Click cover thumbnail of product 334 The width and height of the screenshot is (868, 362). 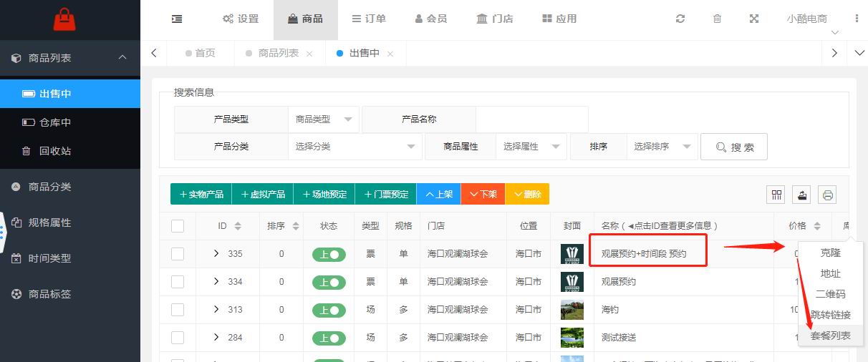click(572, 282)
